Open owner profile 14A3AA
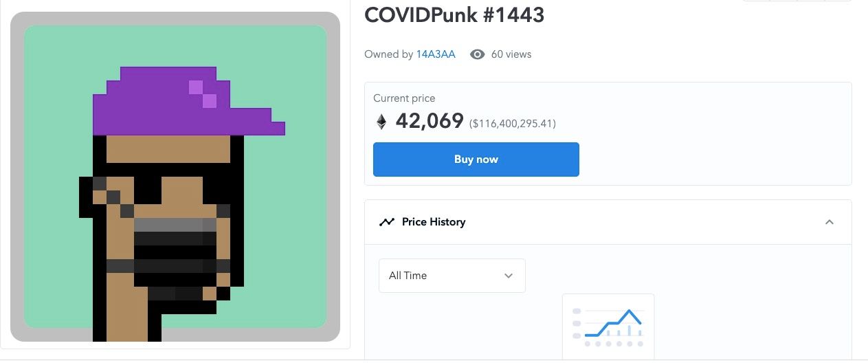The width and height of the screenshot is (868, 363). click(436, 54)
